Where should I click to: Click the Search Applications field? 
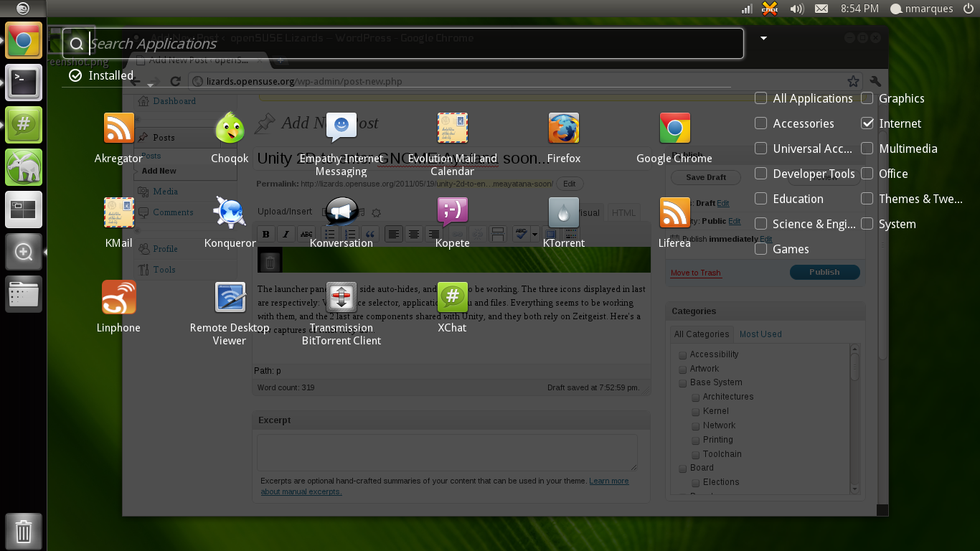(403, 44)
